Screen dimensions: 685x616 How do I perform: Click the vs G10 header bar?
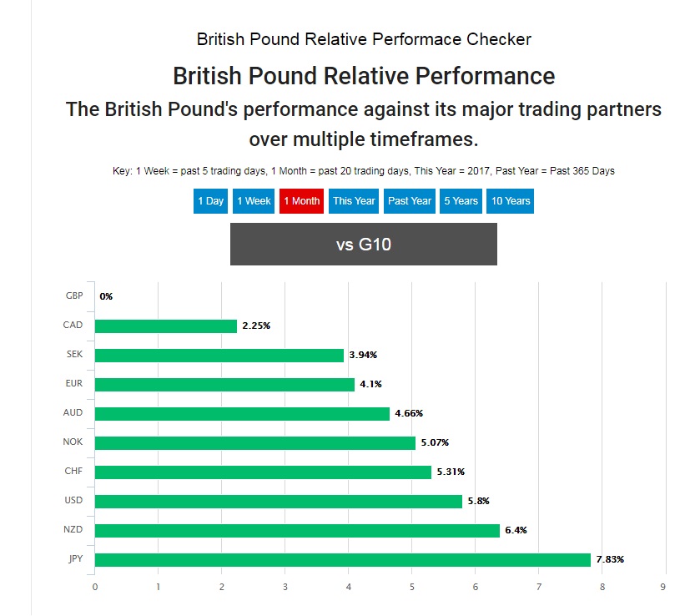[363, 244]
